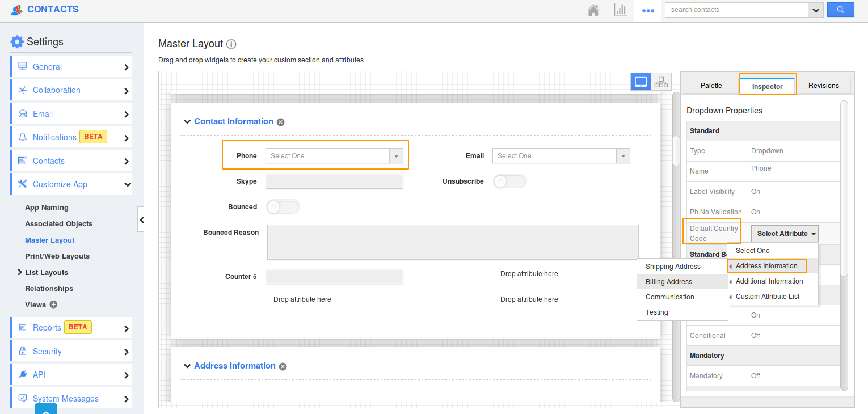Click info icon beside Master Layout

click(231, 44)
